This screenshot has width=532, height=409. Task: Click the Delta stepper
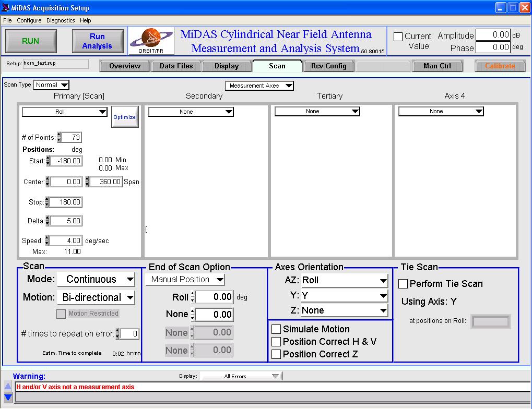[x=48, y=221]
